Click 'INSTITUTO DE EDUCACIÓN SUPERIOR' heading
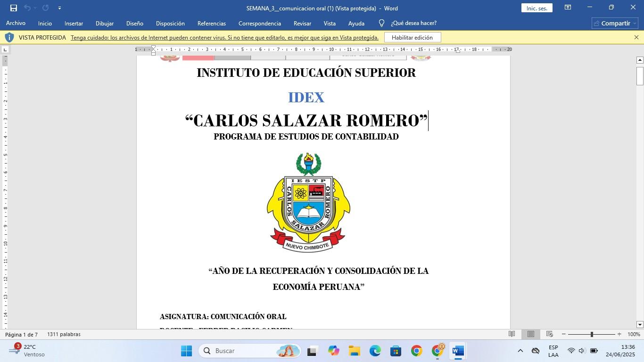 pos(306,73)
